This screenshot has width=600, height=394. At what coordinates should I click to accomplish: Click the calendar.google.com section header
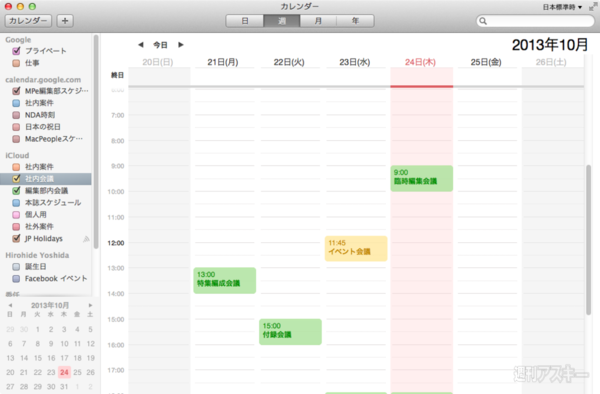click(43, 80)
